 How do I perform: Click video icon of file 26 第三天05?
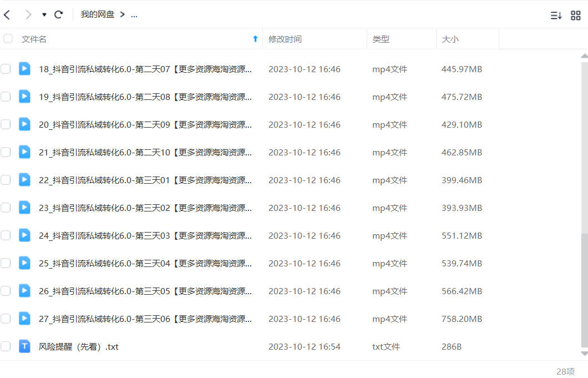pyautogui.click(x=25, y=291)
